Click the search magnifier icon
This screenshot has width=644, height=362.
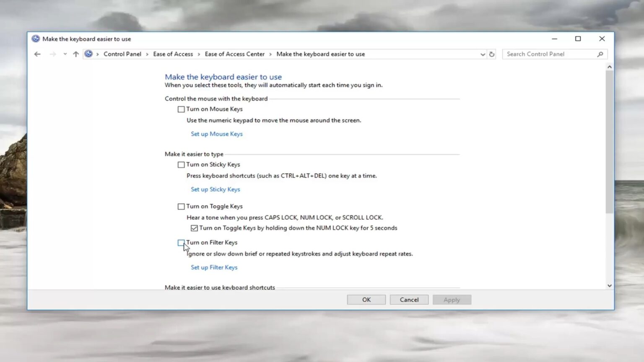(600, 54)
